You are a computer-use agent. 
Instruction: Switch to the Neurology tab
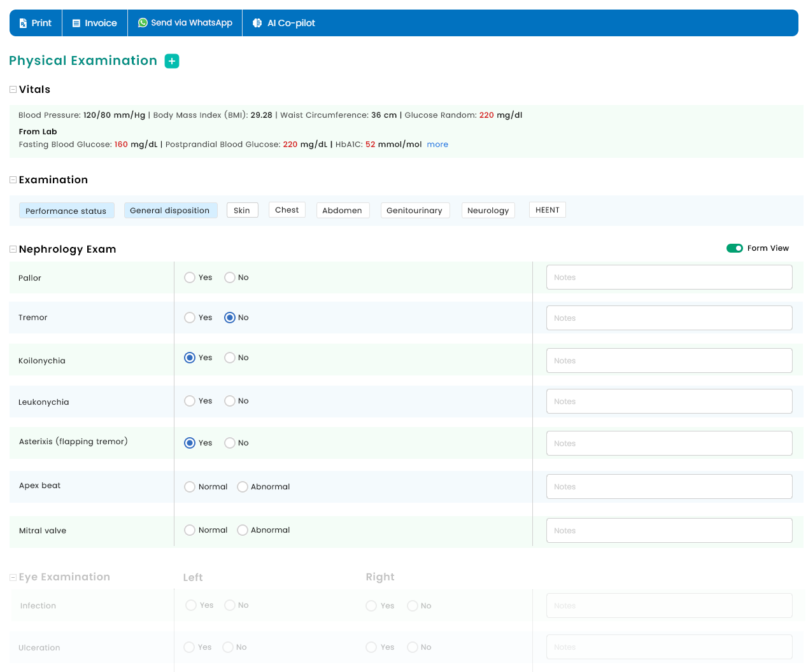(x=488, y=211)
